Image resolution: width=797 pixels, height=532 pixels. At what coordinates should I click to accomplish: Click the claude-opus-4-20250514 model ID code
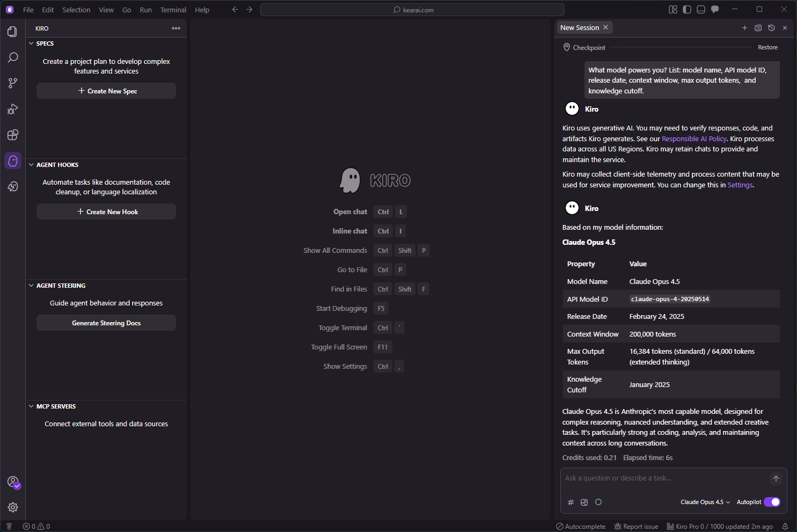tap(670, 299)
